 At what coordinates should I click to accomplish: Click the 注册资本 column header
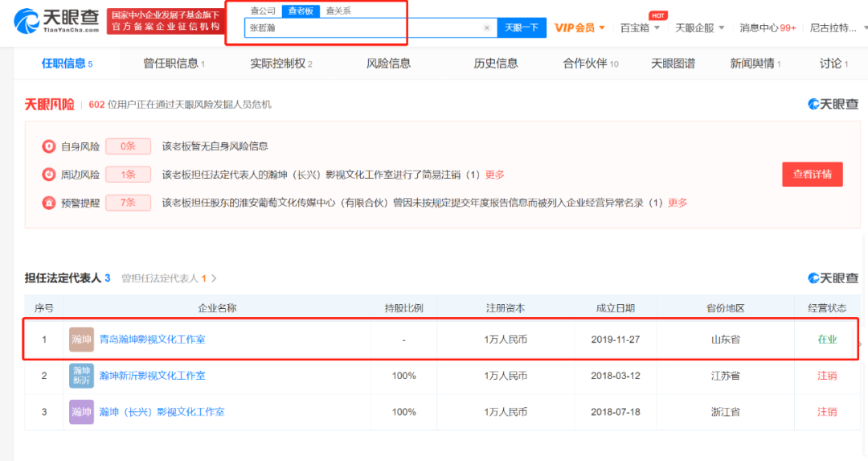506,308
